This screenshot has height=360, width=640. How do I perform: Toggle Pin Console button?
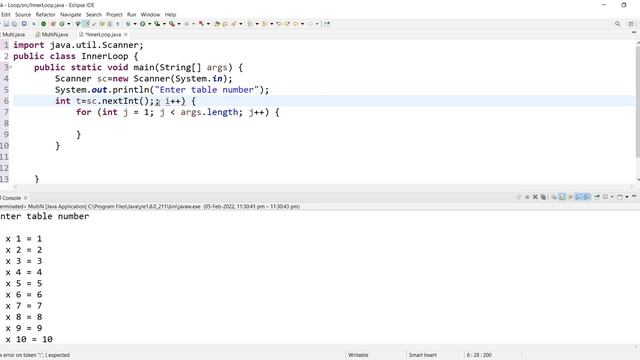[597, 197]
